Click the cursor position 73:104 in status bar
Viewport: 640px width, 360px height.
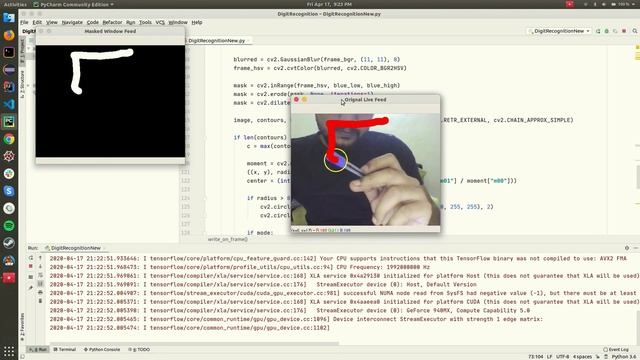pos(536,357)
